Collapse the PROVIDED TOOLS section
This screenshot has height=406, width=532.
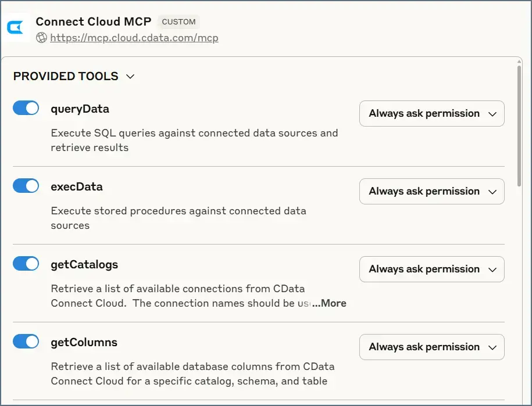tap(130, 76)
